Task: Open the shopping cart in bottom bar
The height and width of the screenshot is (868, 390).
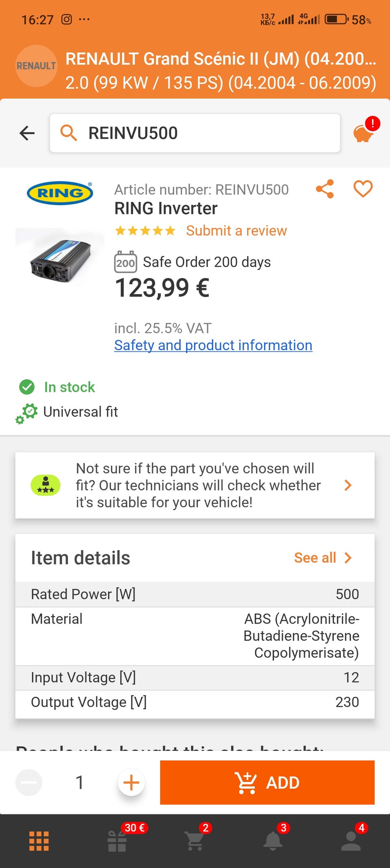Action: pyautogui.click(x=195, y=841)
